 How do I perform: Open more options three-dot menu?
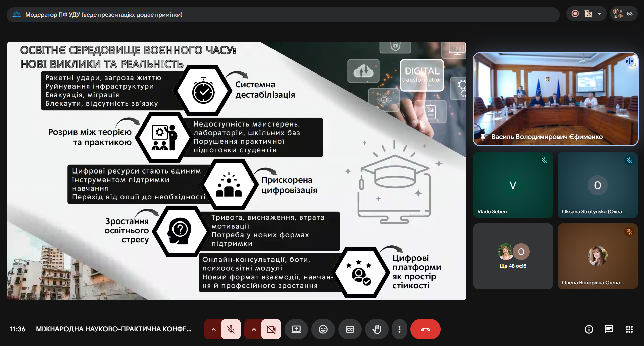coord(399,329)
